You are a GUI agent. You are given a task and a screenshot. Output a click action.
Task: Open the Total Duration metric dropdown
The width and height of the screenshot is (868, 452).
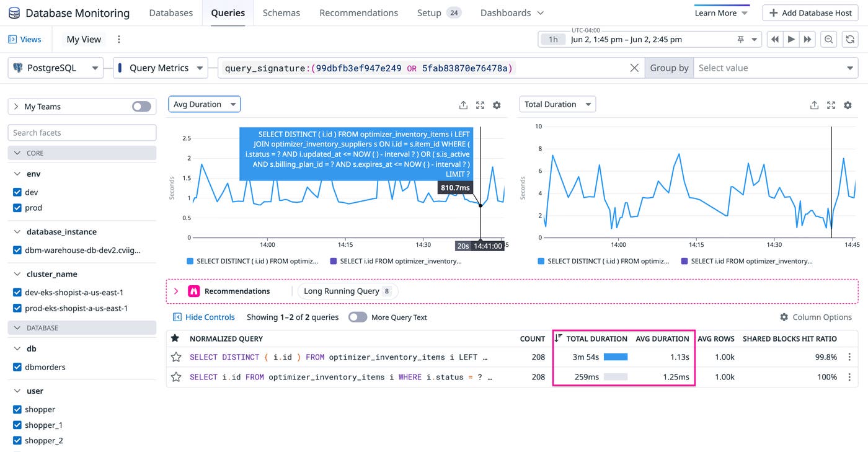[557, 104]
